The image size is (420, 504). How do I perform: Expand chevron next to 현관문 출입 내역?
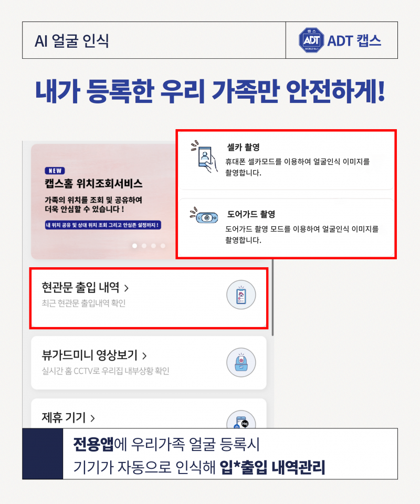tap(127, 288)
